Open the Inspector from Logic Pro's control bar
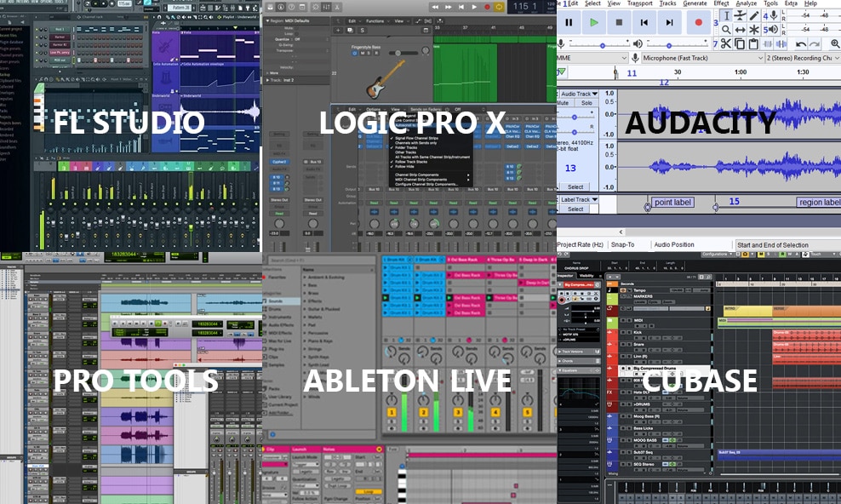 283,7
